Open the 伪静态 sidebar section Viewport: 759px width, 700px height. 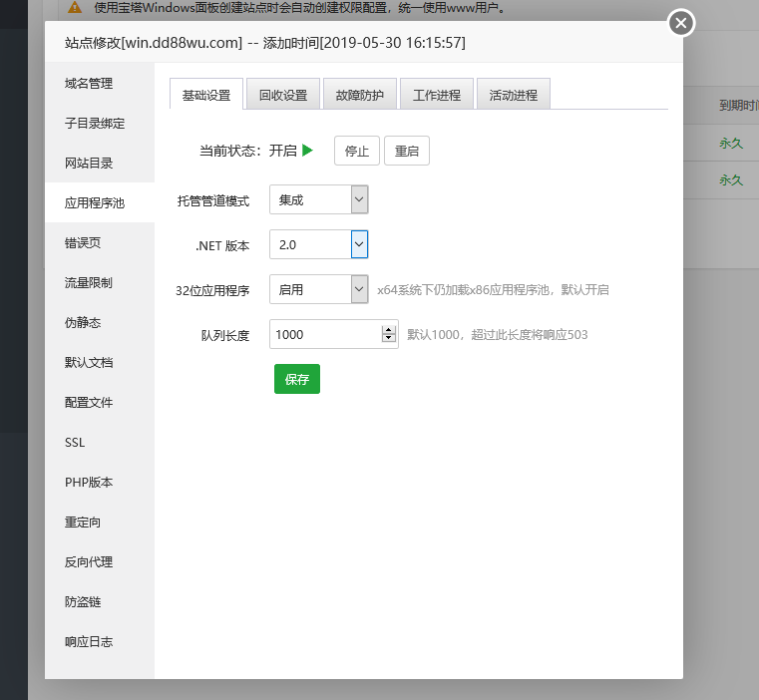point(100,322)
